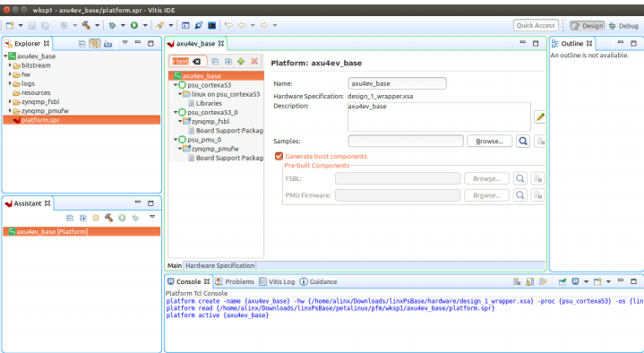This screenshot has width=644, height=353.
Task: Expand the hw folder in Explorer
Action: 10,74
